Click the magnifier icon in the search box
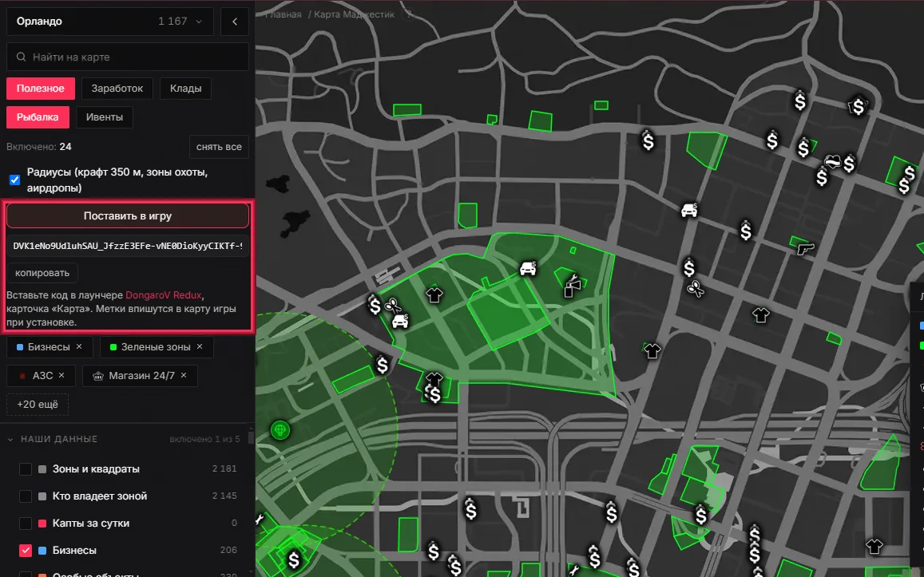 [22, 57]
